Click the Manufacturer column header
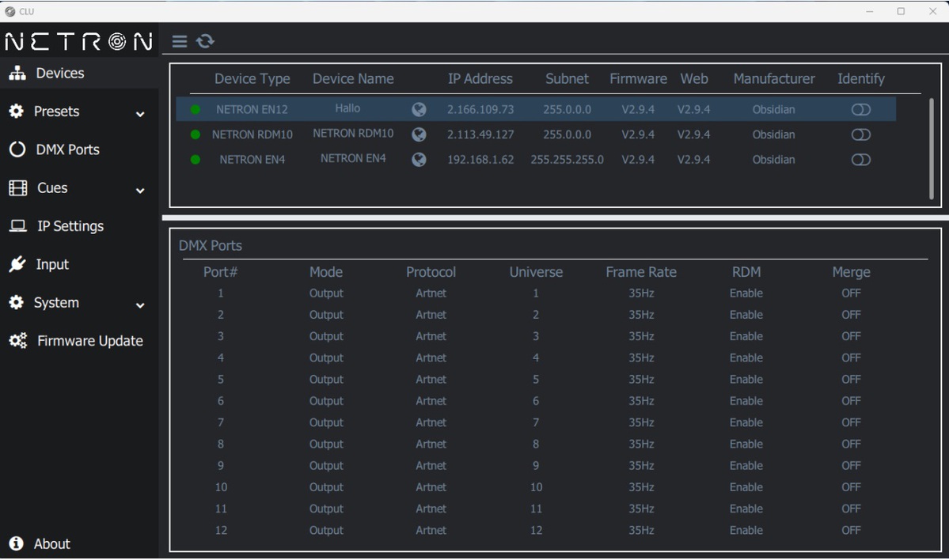Screen dimensions: 949x560 click(x=774, y=78)
